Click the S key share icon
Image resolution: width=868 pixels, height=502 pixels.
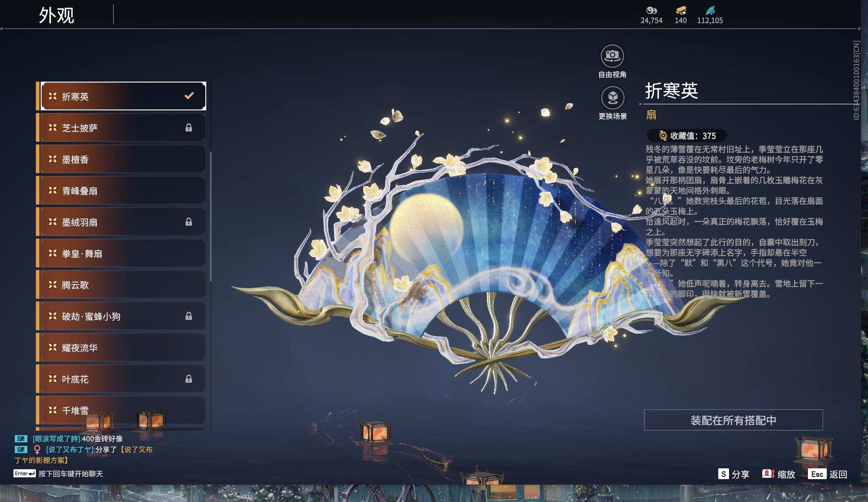(x=723, y=474)
